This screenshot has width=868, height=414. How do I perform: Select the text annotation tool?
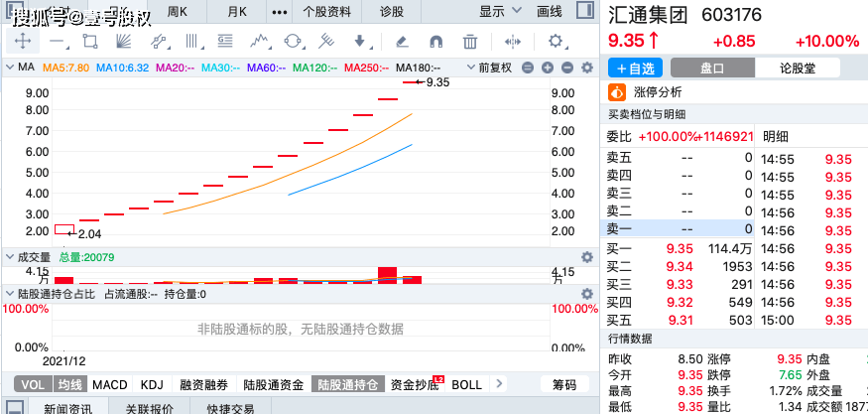coord(225,41)
